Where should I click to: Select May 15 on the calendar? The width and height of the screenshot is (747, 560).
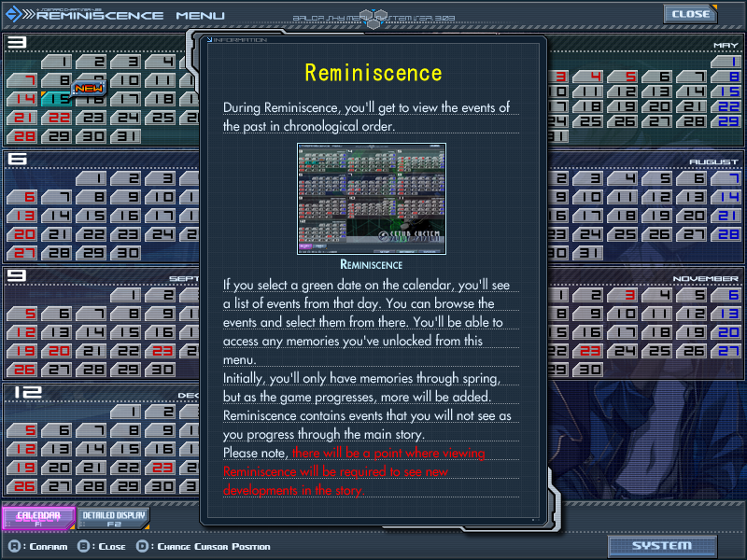(x=726, y=91)
